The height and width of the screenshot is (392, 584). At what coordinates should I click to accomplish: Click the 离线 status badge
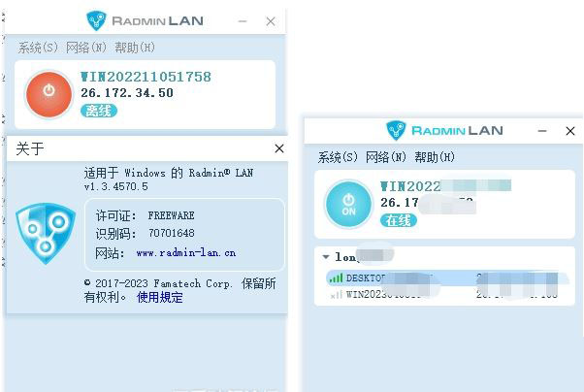coord(99,111)
